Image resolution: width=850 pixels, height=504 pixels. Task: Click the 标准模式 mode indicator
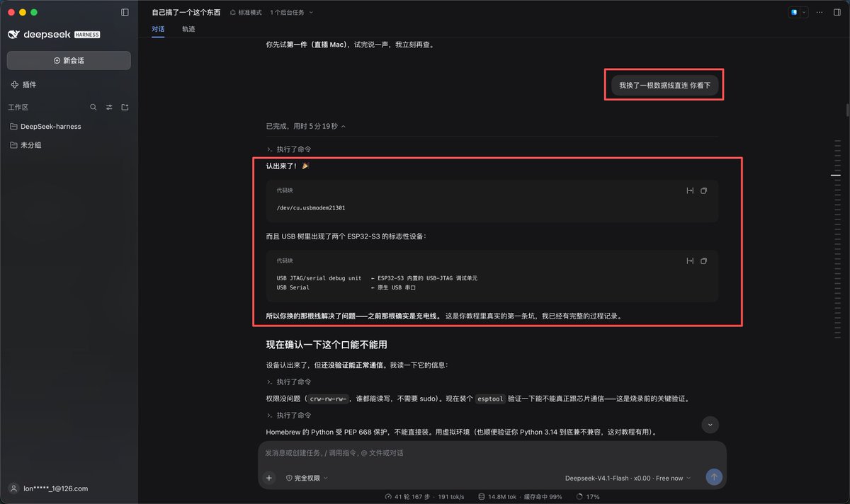tap(246, 13)
